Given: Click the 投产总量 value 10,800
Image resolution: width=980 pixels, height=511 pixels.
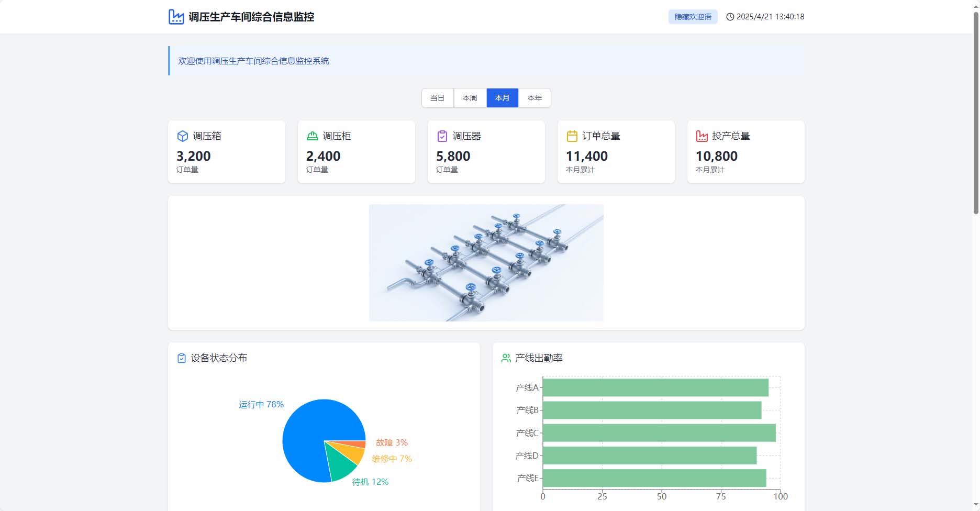Looking at the screenshot, I should coord(717,156).
